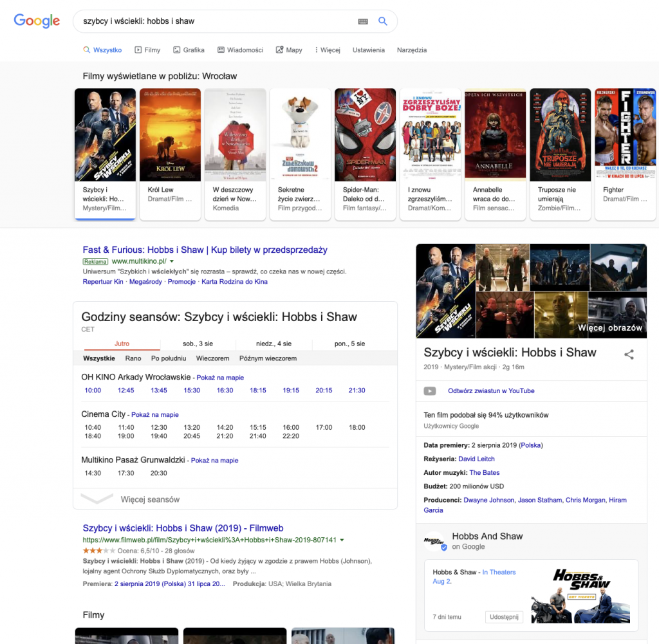This screenshot has width=659, height=644.
Task: Open the Promocje sitelink
Action: click(x=181, y=282)
